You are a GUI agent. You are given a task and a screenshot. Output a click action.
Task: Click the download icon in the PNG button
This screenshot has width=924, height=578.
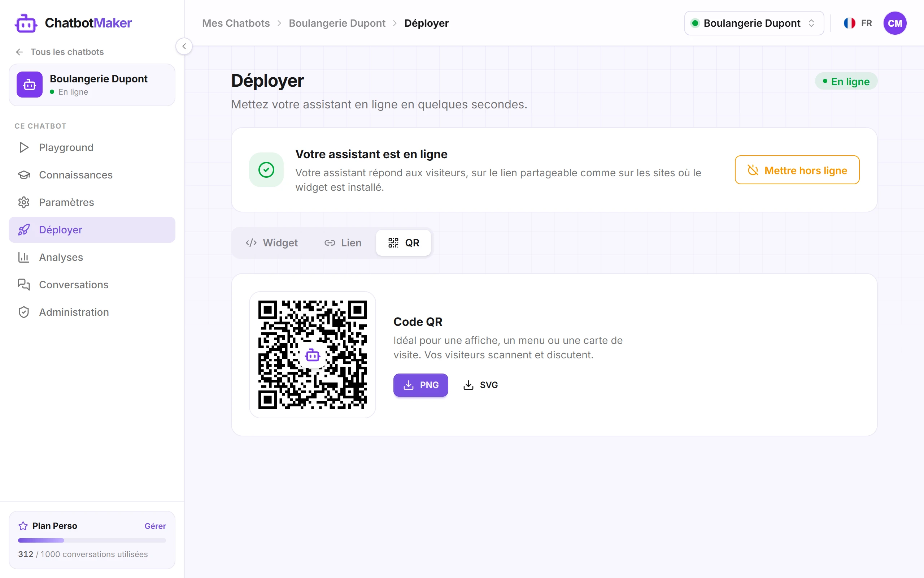(x=409, y=385)
